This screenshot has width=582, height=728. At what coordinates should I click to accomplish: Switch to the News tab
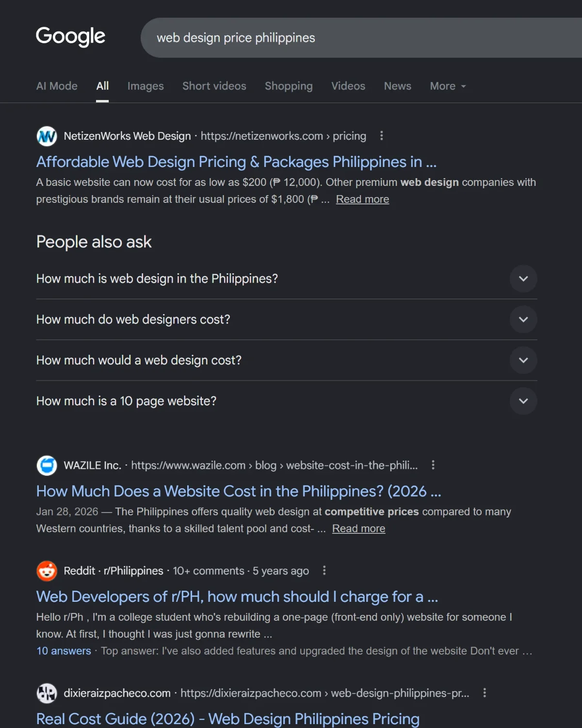pos(398,86)
